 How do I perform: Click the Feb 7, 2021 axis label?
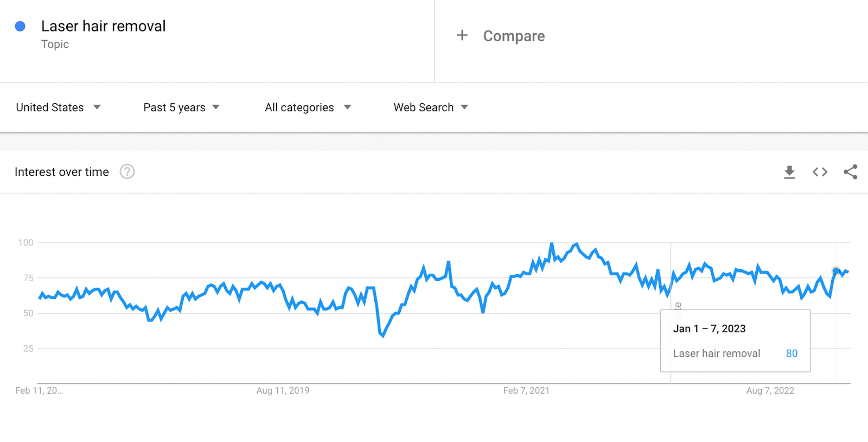point(526,390)
